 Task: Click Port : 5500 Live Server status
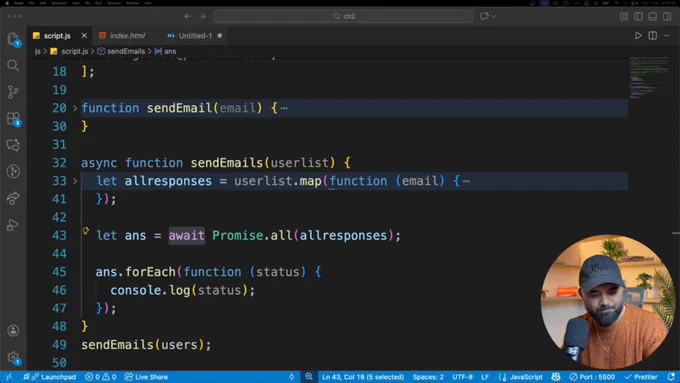coord(592,377)
